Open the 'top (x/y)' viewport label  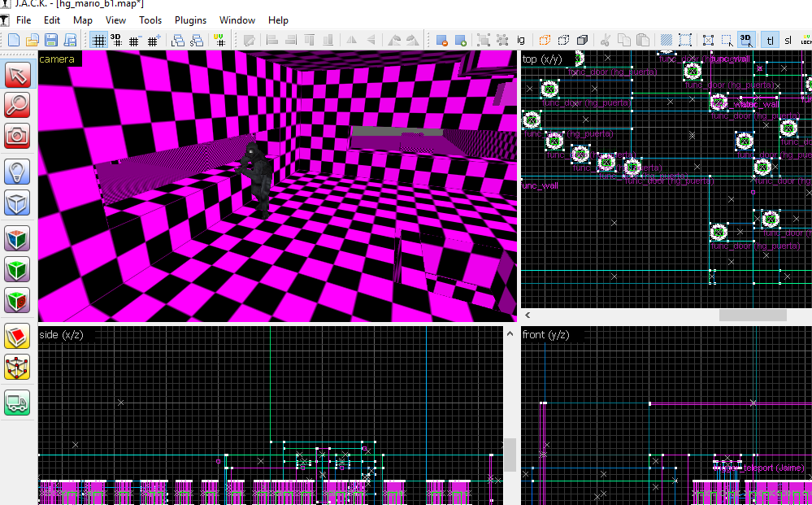pyautogui.click(x=541, y=59)
